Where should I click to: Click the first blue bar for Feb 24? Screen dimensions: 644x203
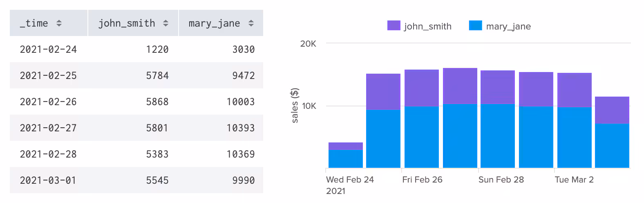tap(346, 159)
